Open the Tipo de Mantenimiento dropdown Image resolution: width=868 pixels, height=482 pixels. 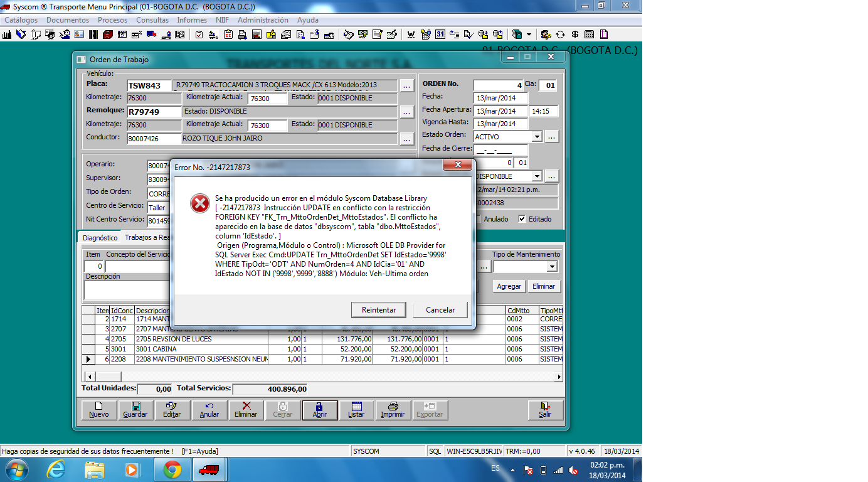coord(551,267)
